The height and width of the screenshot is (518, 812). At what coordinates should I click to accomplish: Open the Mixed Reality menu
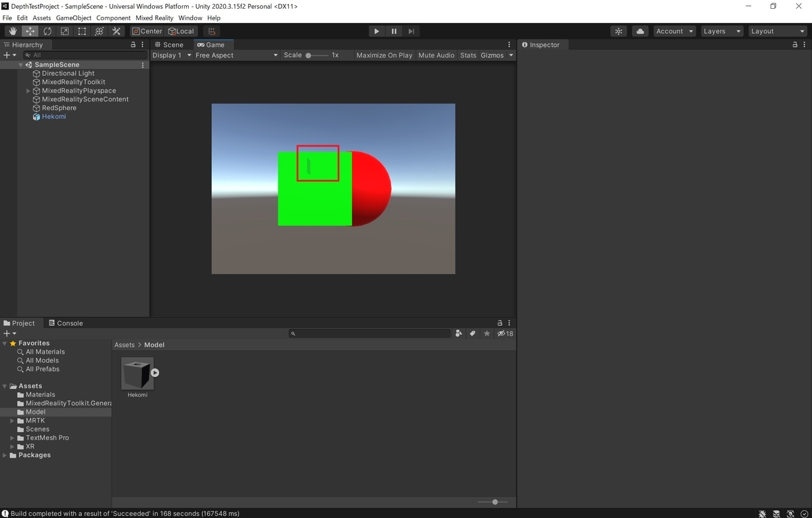coord(154,18)
